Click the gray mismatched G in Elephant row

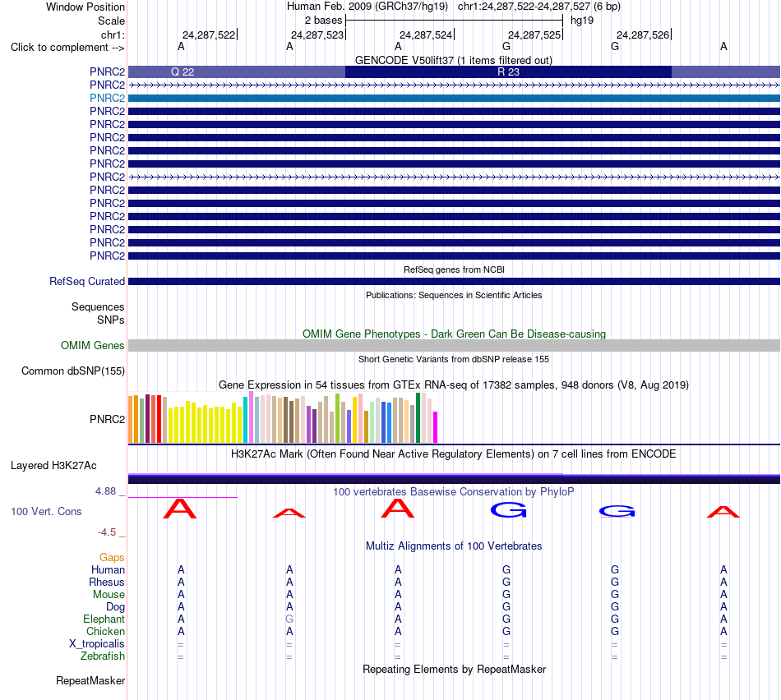pyautogui.click(x=289, y=619)
